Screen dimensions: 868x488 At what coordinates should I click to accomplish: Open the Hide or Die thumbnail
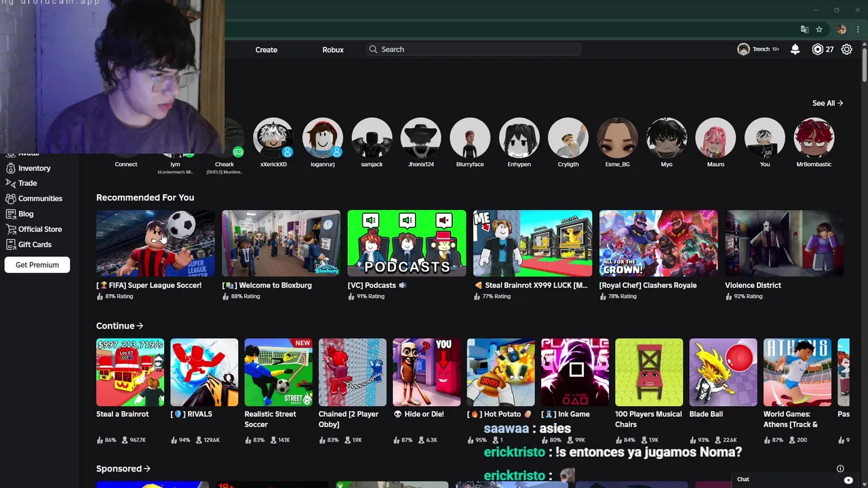tap(427, 372)
